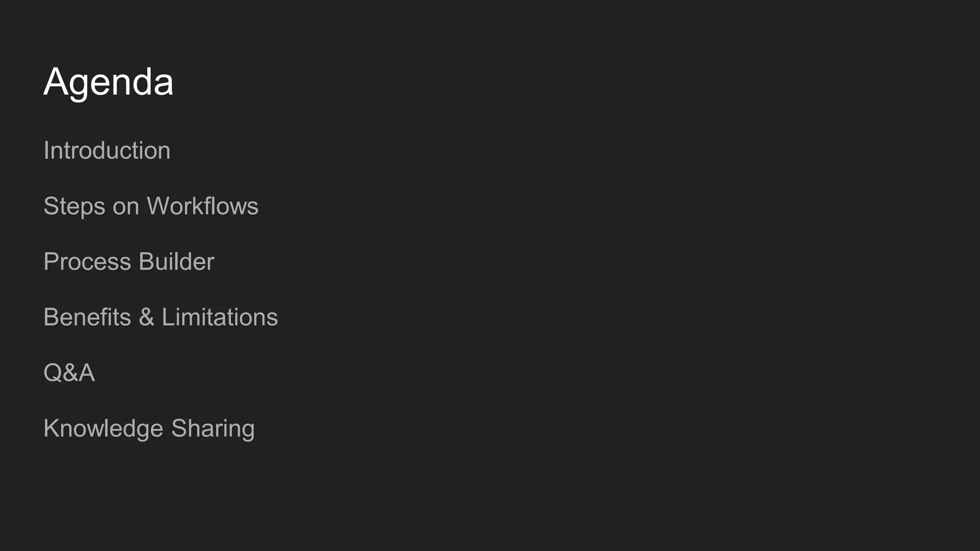Viewport: 980px width, 551px height.
Task: Click the final letter A in Q&A
Action: click(87, 373)
